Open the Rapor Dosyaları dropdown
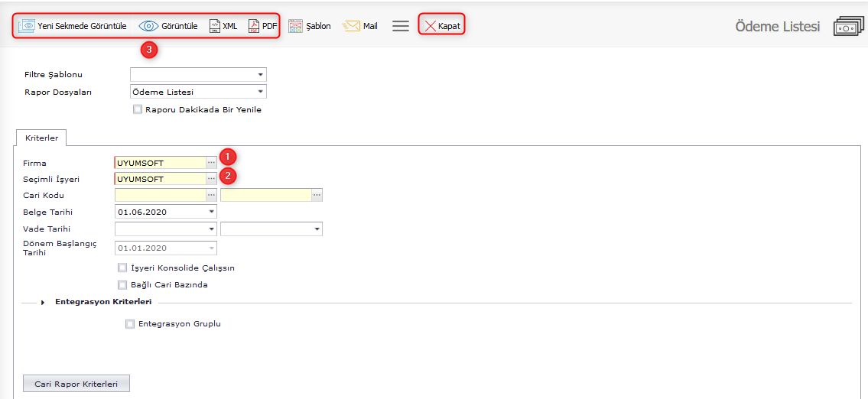This screenshot has height=399, width=868. [x=261, y=92]
